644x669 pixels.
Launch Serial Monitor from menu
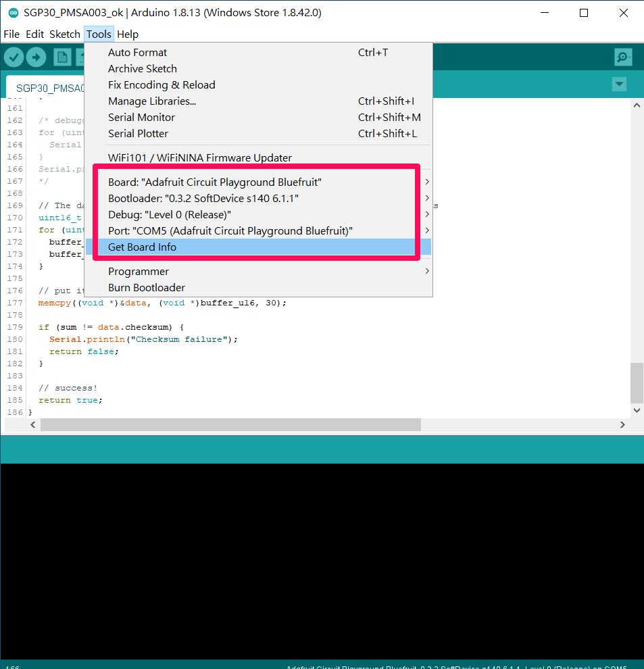(x=258, y=118)
